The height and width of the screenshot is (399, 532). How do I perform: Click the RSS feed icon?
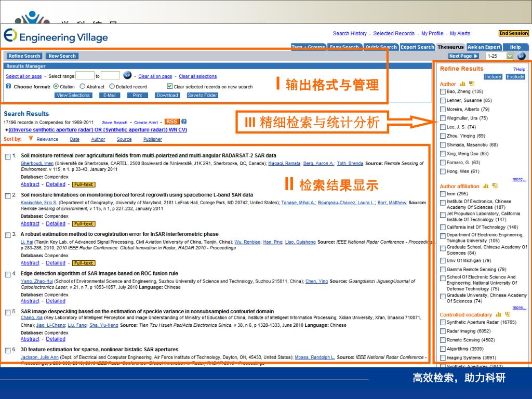coord(171,122)
